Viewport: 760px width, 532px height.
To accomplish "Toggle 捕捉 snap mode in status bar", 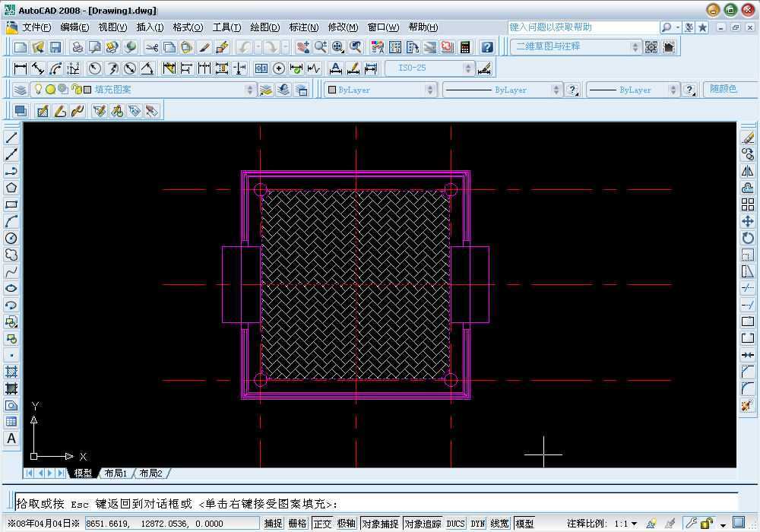I will (x=274, y=524).
